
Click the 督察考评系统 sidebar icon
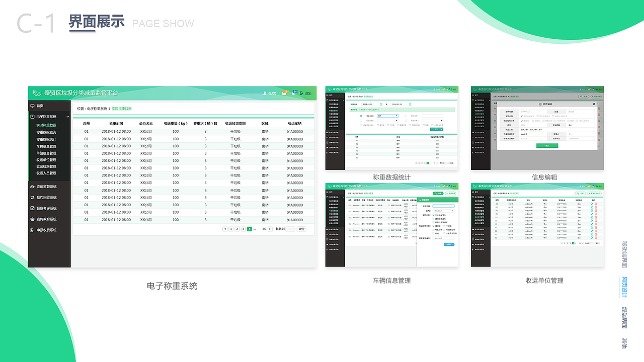32,208
